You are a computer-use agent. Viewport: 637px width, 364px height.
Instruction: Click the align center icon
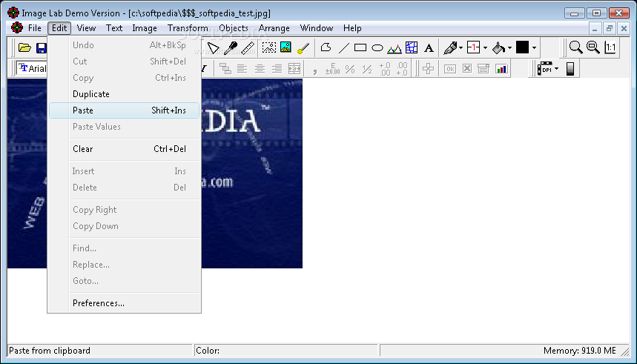coord(260,69)
